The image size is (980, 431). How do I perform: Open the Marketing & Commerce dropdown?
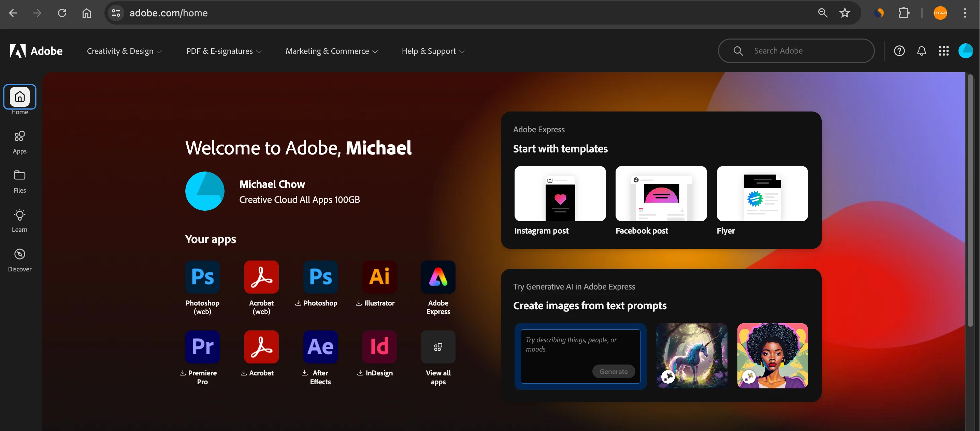pyautogui.click(x=331, y=51)
